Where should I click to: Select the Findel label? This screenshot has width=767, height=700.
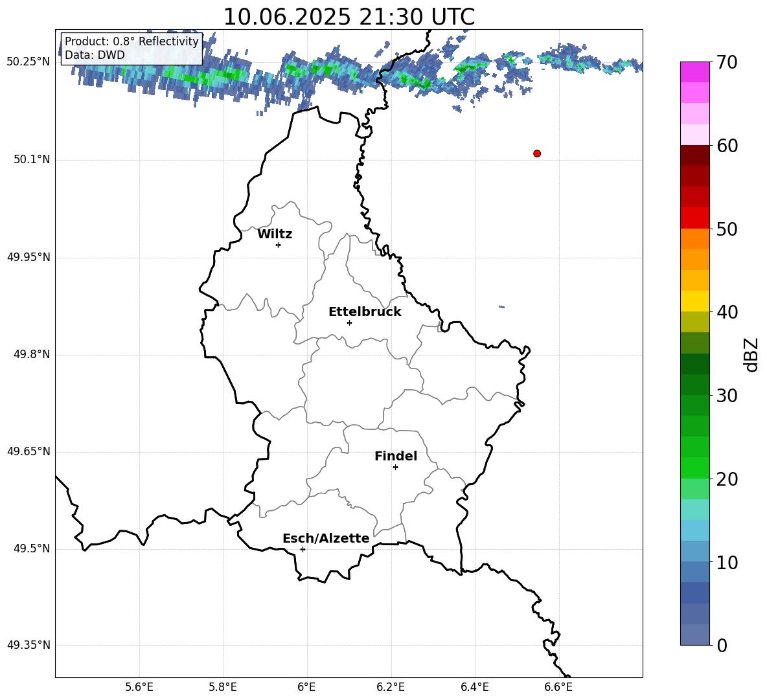[396, 456]
